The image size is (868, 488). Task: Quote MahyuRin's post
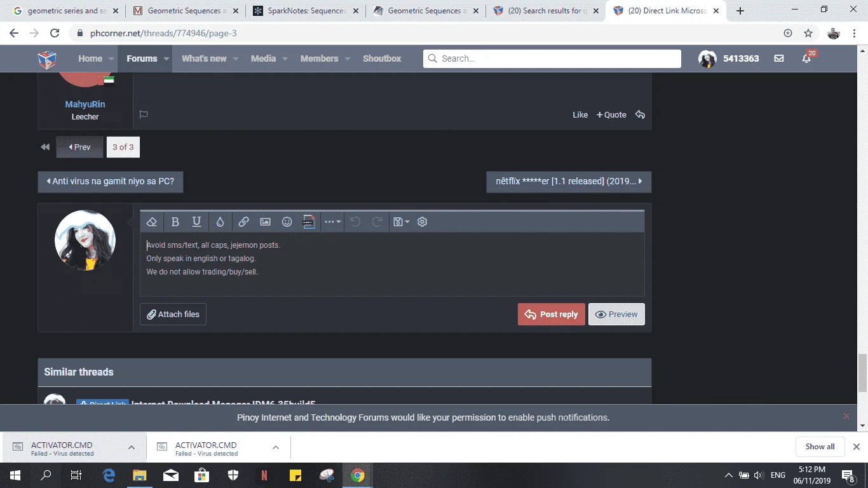(611, 115)
